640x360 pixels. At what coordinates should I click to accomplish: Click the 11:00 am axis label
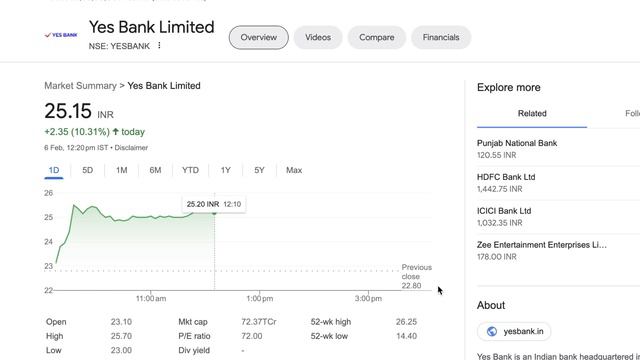(x=151, y=298)
